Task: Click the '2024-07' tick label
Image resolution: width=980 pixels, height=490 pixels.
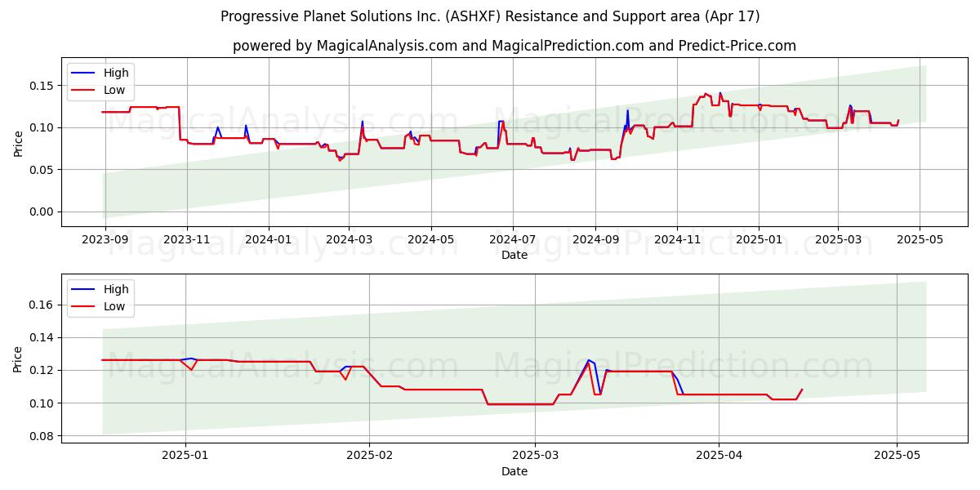Action: 513,238
